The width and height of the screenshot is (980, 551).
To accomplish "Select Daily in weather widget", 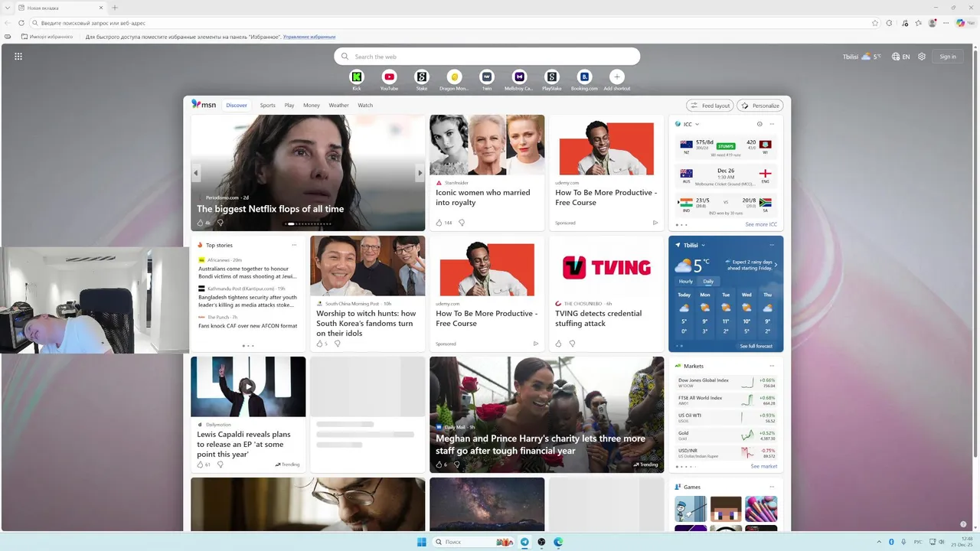I will click(708, 282).
